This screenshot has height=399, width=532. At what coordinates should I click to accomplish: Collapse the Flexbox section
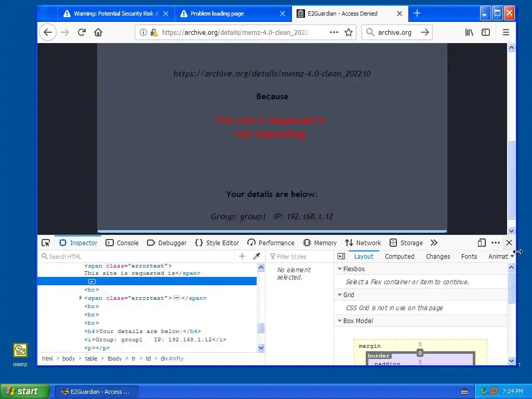pos(340,269)
